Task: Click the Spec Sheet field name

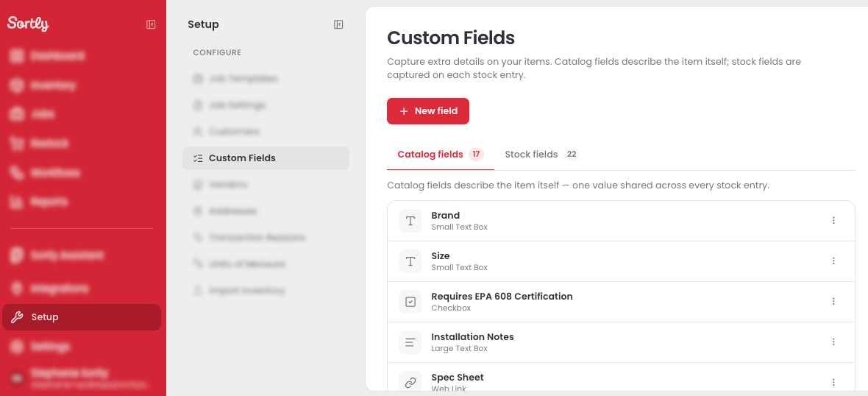Action: tap(458, 377)
